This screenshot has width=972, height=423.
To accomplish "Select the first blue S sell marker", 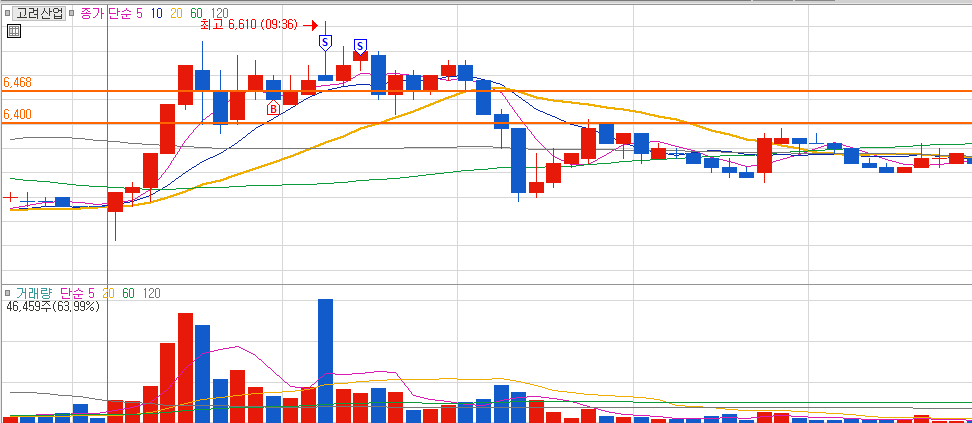I will [325, 42].
